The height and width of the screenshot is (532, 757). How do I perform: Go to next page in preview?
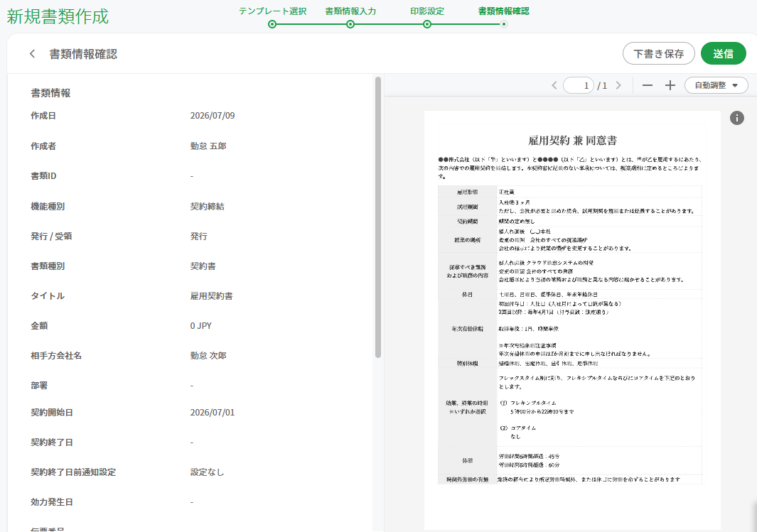click(x=618, y=85)
